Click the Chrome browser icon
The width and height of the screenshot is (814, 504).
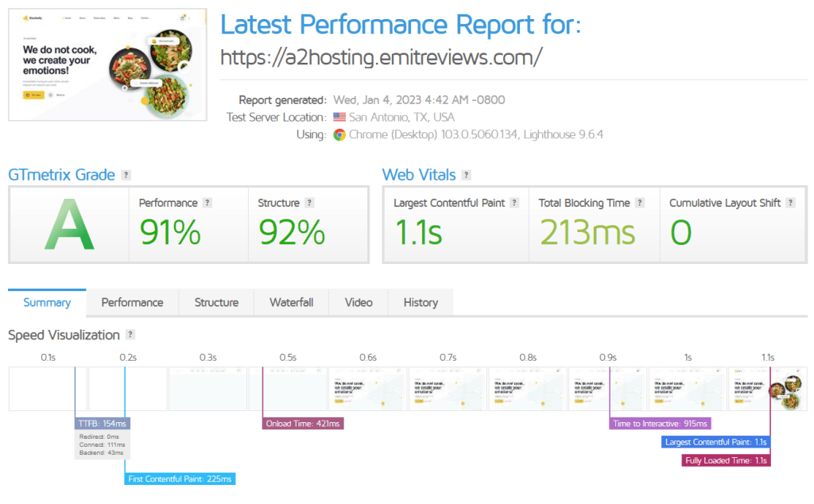(339, 134)
